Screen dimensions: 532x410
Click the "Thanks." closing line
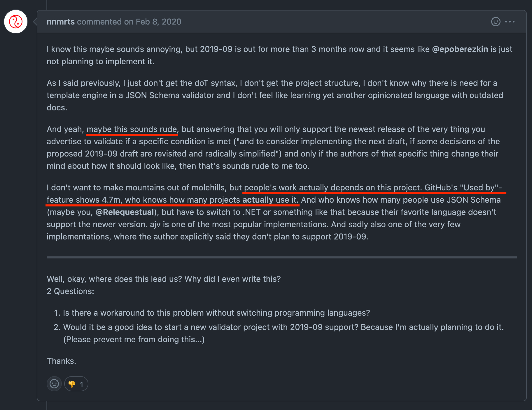point(61,361)
